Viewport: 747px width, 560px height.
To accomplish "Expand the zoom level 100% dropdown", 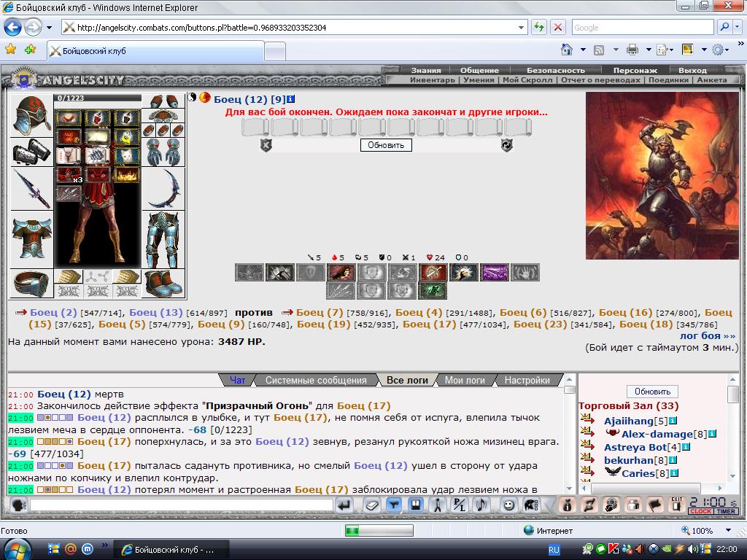I will (x=728, y=531).
